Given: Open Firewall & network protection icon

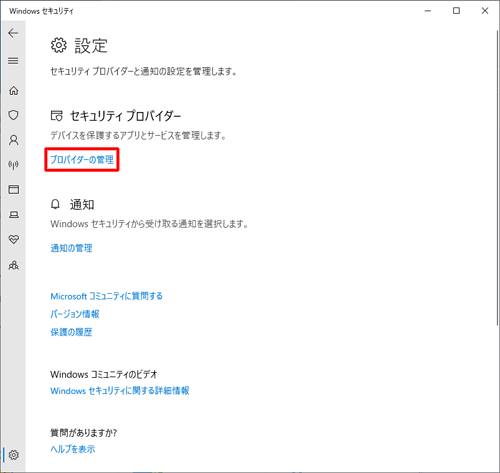Looking at the screenshot, I should click(13, 165).
